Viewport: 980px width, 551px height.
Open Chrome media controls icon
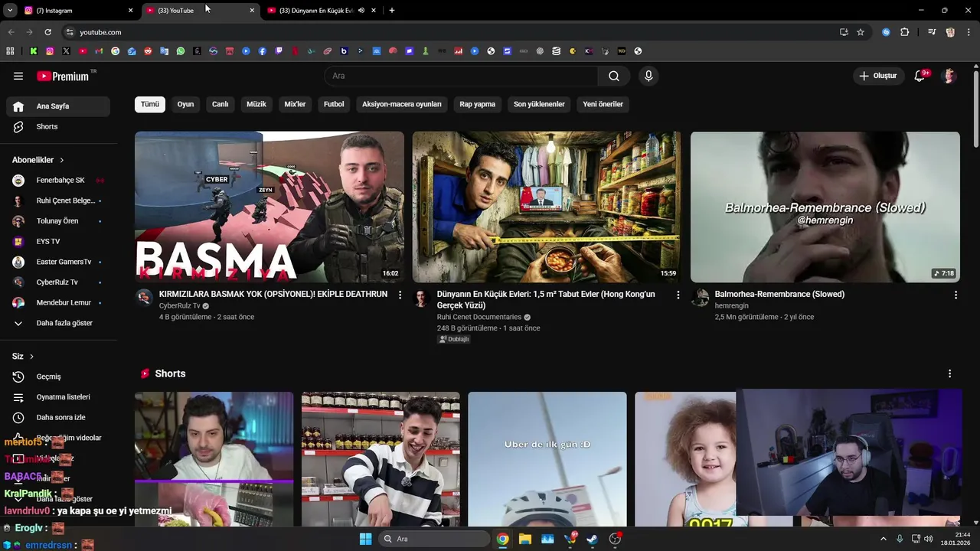coord(932,32)
